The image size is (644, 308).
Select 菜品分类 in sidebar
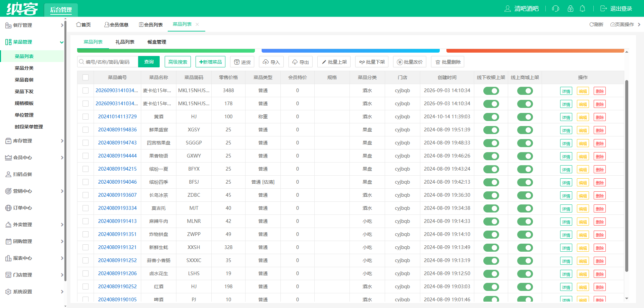click(24, 68)
